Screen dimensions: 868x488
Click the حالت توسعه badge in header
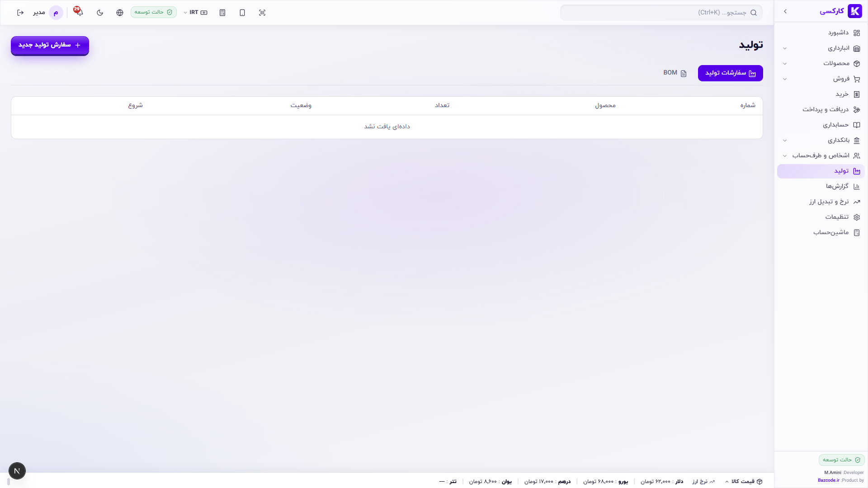point(154,12)
